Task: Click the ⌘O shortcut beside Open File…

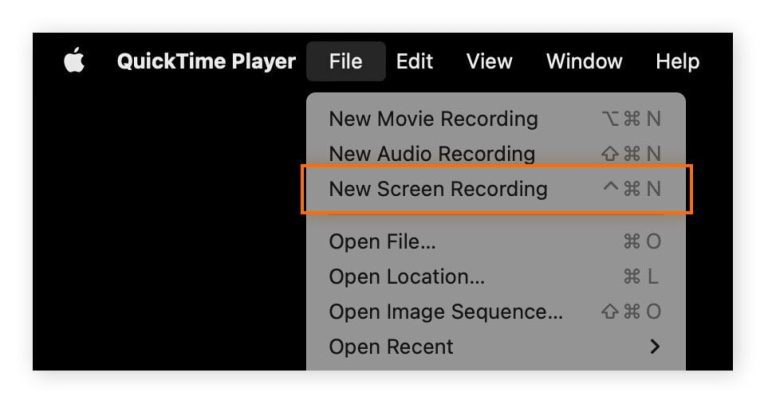Action: pos(641,242)
